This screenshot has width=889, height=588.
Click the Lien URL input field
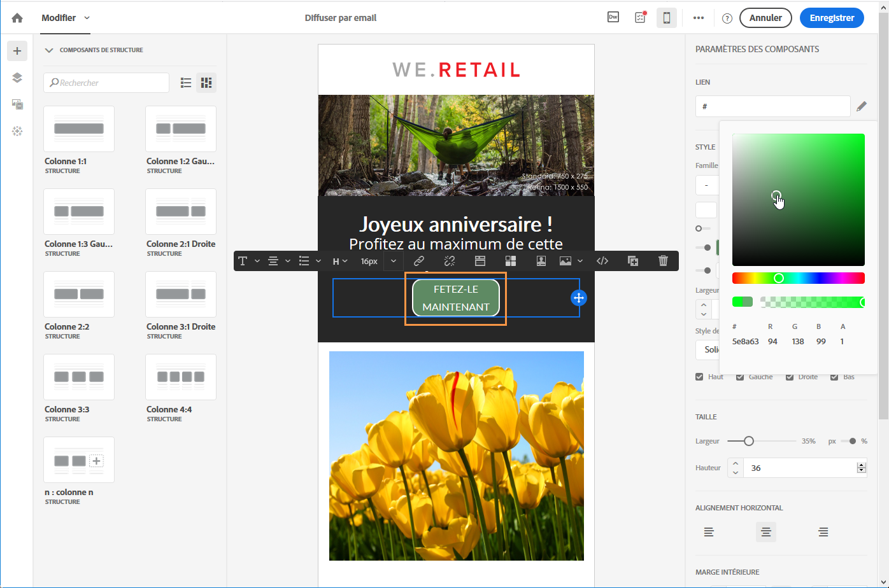click(772, 106)
